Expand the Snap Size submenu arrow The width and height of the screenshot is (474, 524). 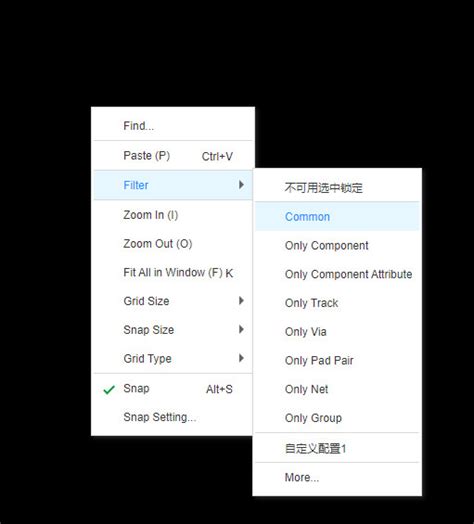pos(241,330)
